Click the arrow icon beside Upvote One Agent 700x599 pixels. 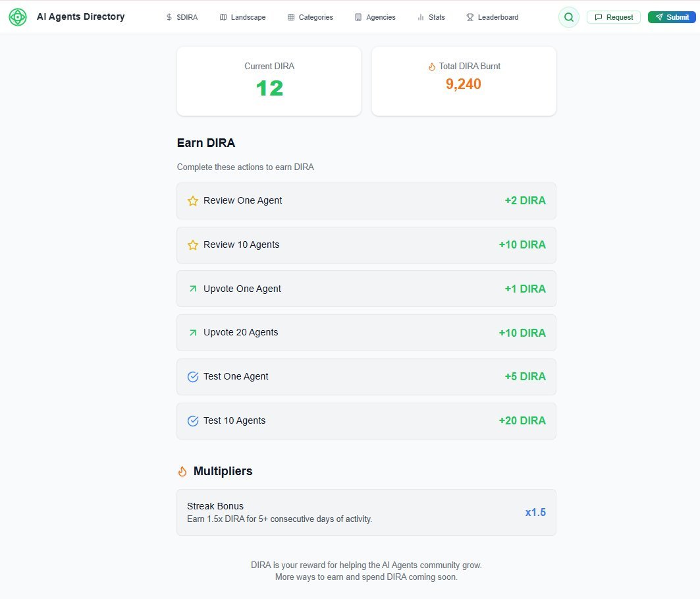[x=193, y=289]
